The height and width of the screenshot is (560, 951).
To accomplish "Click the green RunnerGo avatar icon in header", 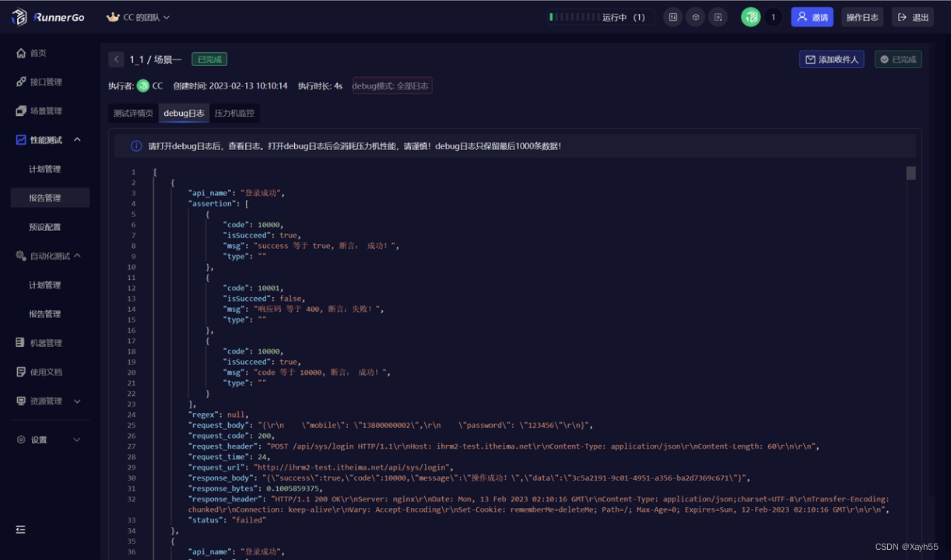I will click(749, 16).
